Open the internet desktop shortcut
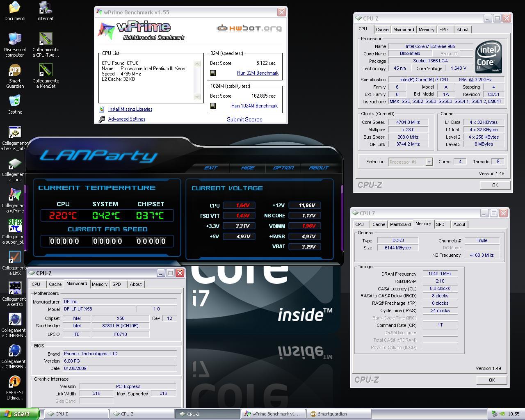 (x=46, y=8)
